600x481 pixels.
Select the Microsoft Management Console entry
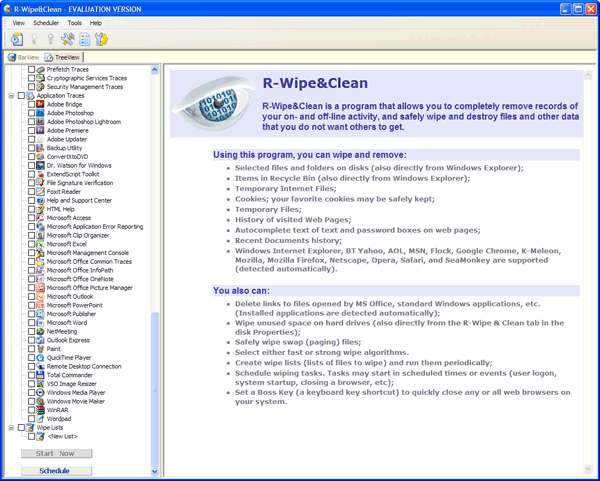pos(88,253)
